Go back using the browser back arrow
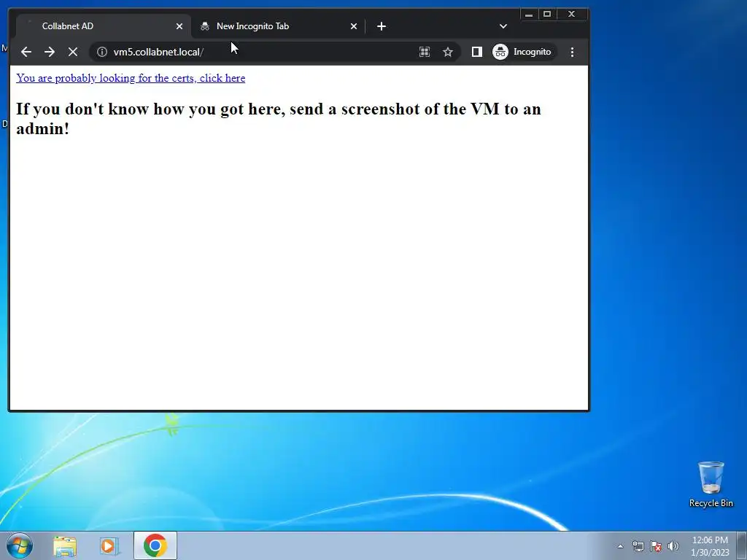 pyautogui.click(x=26, y=52)
